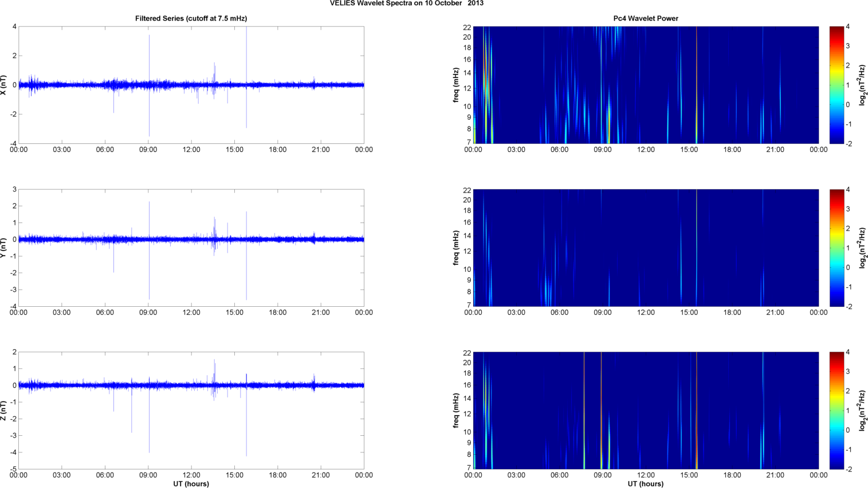The width and height of the screenshot is (868, 488).
Task: Click the "18:00" tick under the Y filtered series
Action: (278, 313)
